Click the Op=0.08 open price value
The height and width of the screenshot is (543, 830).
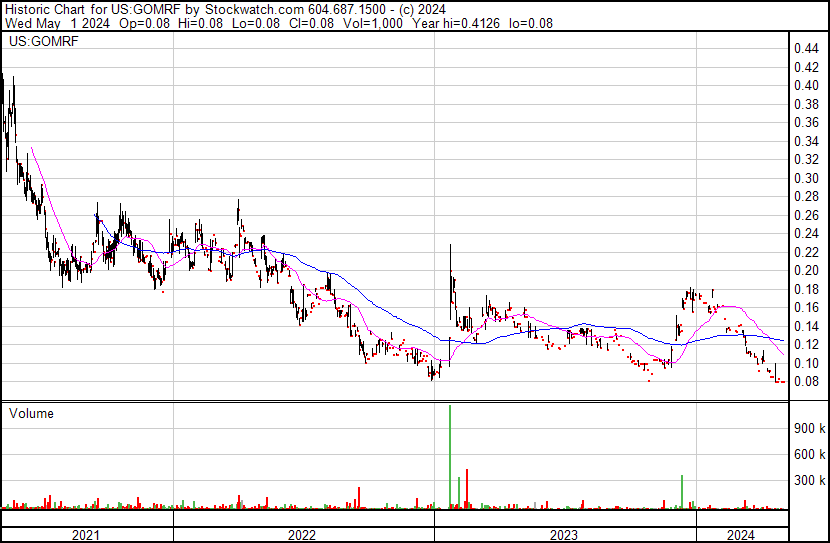145,23
